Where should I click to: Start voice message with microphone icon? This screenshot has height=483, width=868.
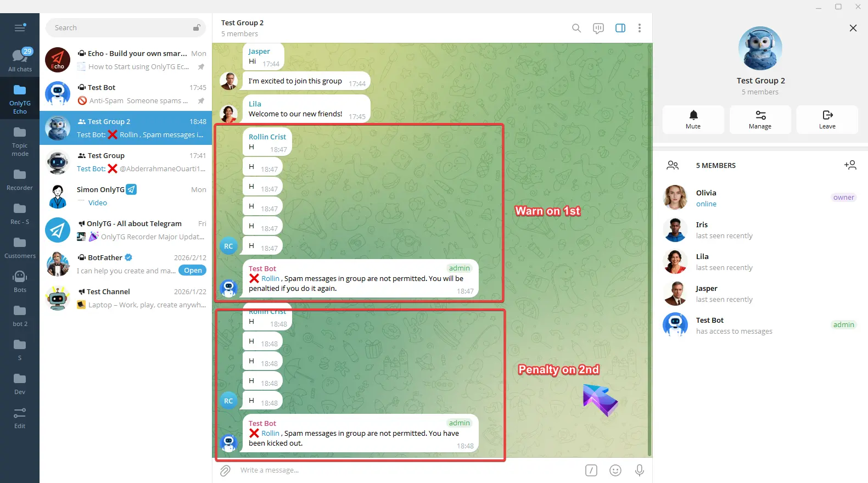click(x=639, y=470)
